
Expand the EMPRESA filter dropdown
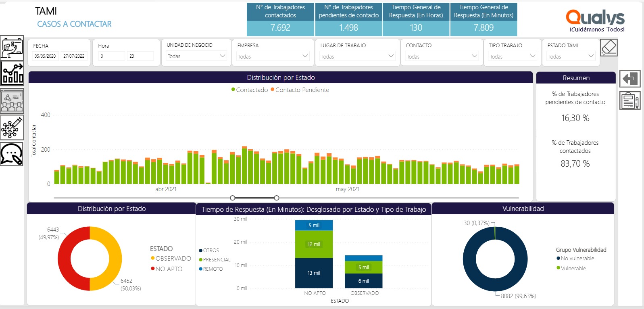[x=273, y=56]
